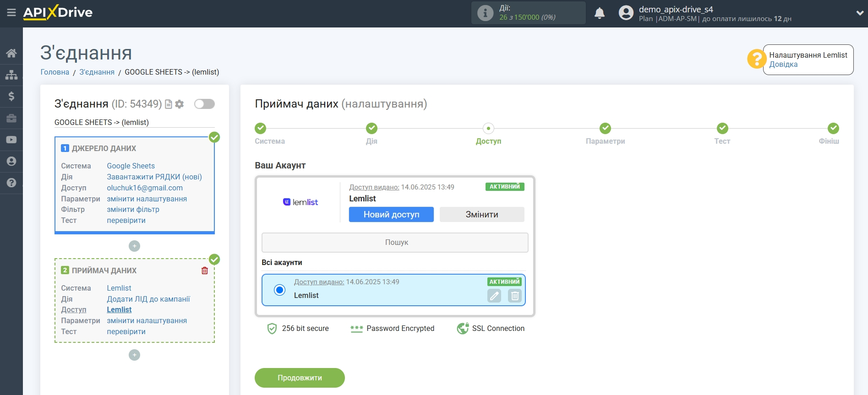Open the YouTube video sidebar icon
This screenshot has width=868, height=395.
11,140
